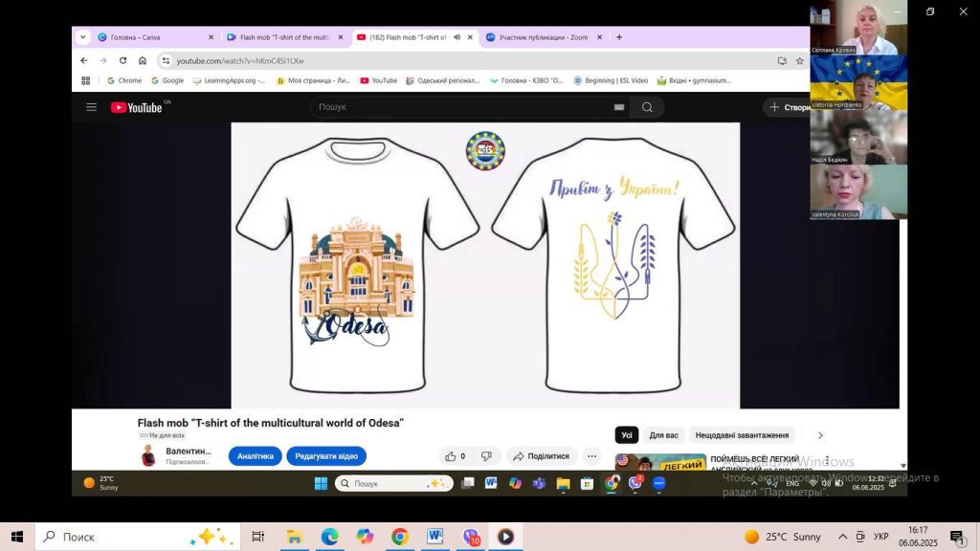
Task: Mute the YouTube tab via speaker icon
Action: 457,37
